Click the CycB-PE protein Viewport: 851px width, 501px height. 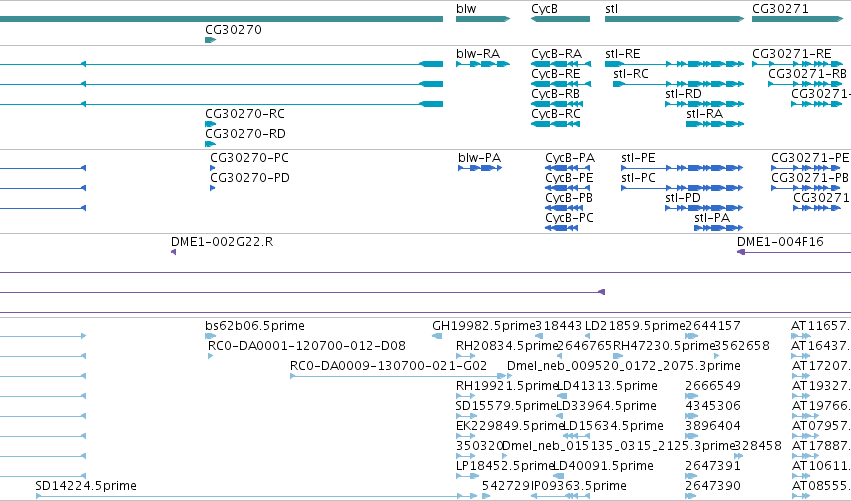tap(568, 188)
